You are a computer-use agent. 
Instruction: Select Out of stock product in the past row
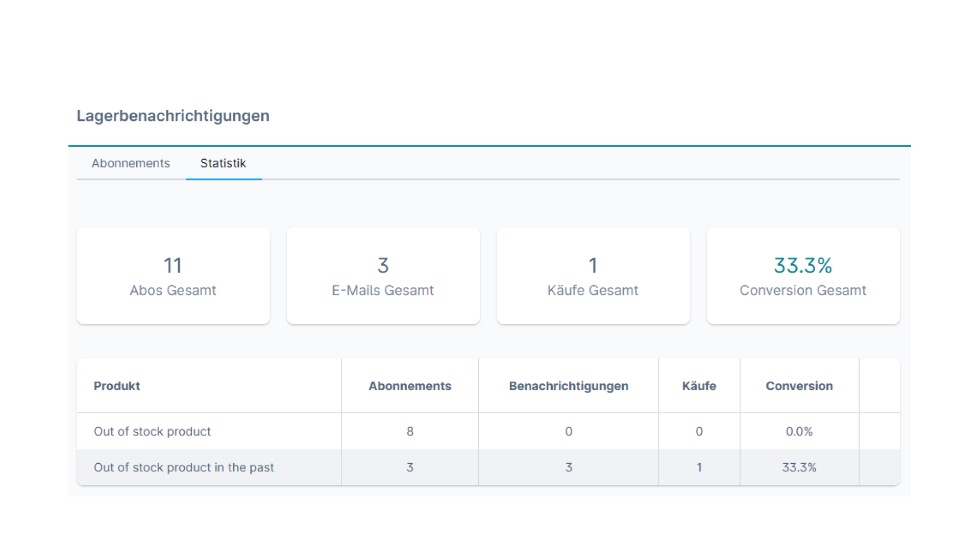pos(184,467)
